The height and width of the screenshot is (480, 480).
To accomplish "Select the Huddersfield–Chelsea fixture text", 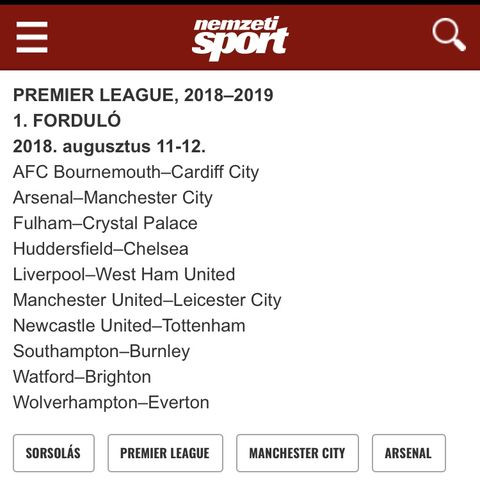I will (101, 249).
